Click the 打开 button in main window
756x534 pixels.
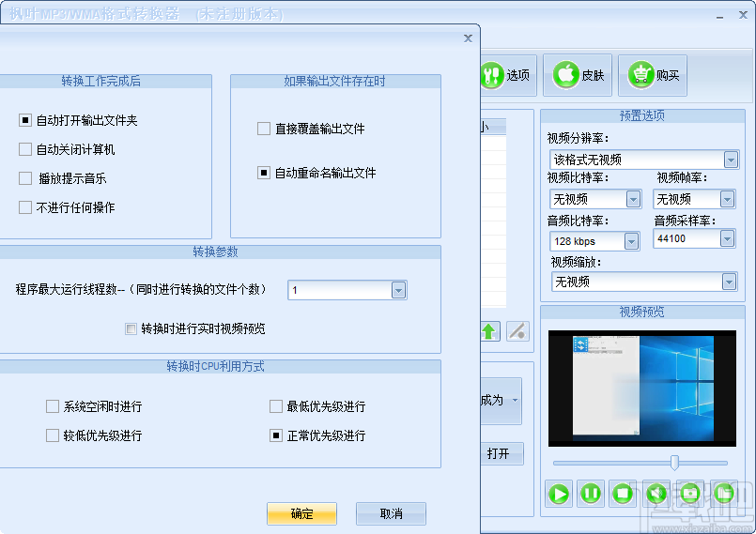click(x=501, y=453)
